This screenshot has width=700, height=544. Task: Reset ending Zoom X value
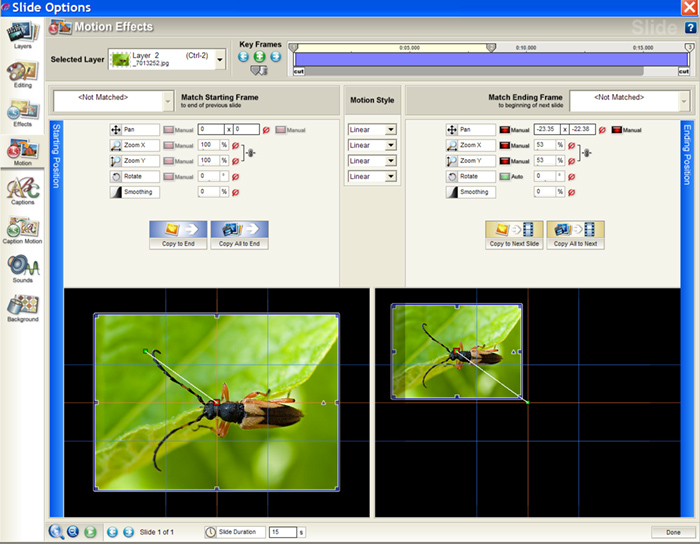(x=572, y=145)
